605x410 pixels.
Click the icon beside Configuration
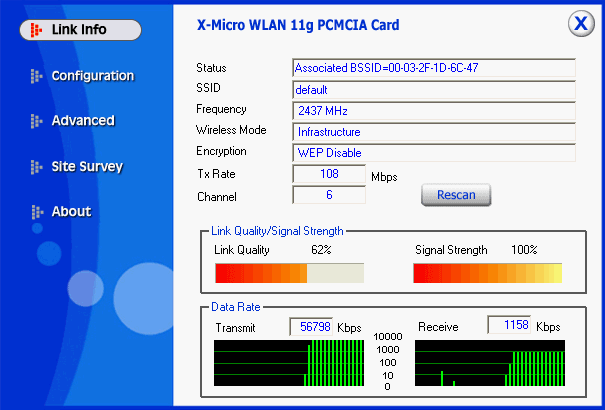[36, 76]
